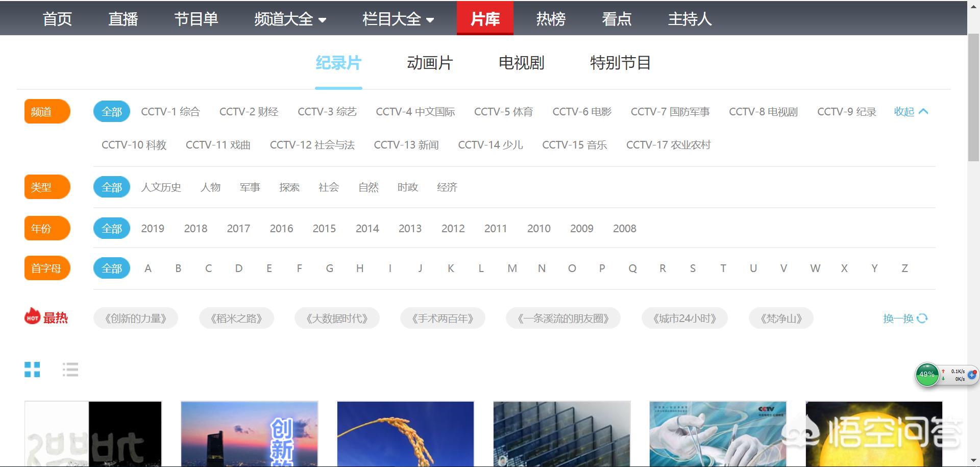Filter by CCTV-9 纪录 channel
980x467 pixels.
pos(846,112)
